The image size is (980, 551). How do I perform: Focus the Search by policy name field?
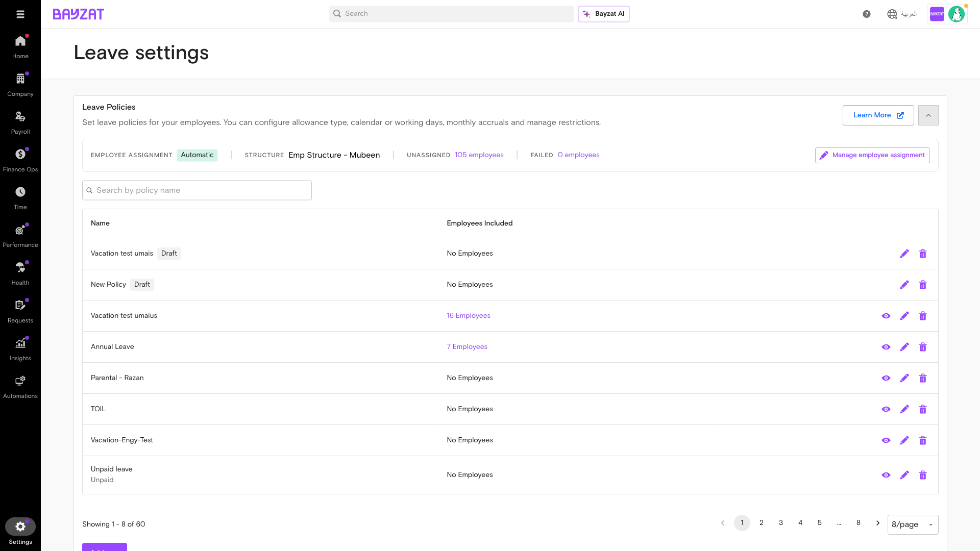click(x=197, y=190)
